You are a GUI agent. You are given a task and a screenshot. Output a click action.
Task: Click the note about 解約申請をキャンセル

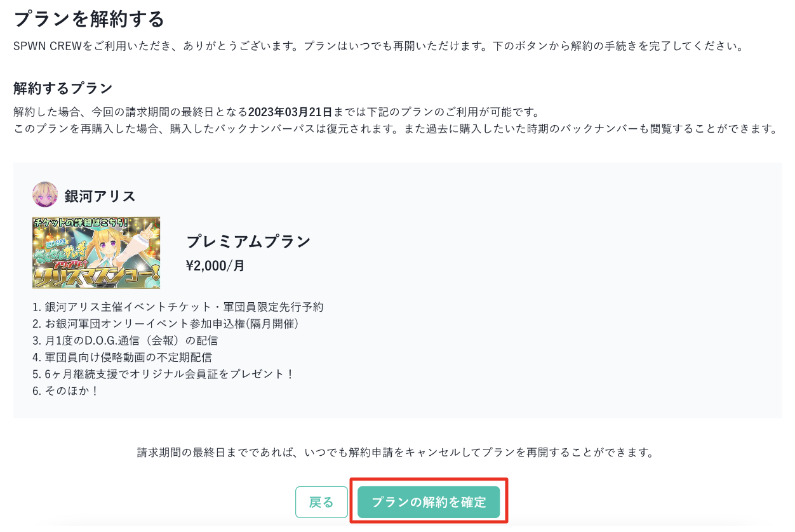coord(396,453)
